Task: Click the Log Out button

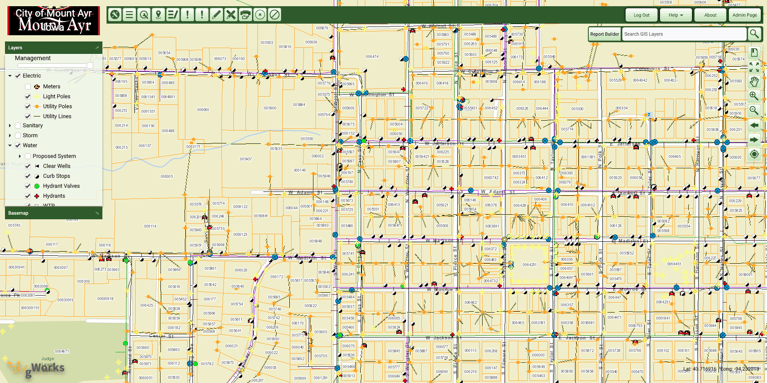Action: [641, 15]
